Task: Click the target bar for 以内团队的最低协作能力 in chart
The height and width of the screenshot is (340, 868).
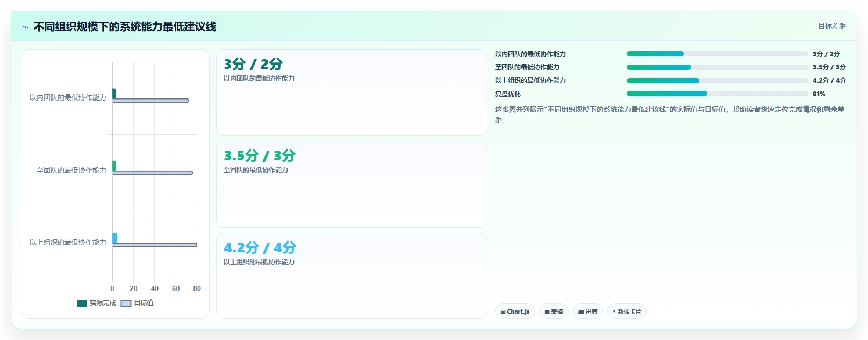Action: 150,101
